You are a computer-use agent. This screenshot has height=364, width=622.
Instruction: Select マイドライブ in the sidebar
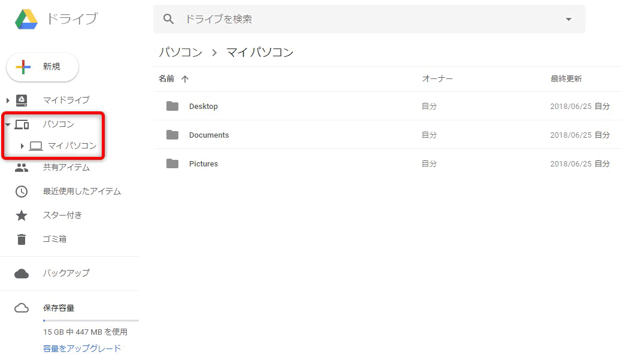(x=66, y=100)
